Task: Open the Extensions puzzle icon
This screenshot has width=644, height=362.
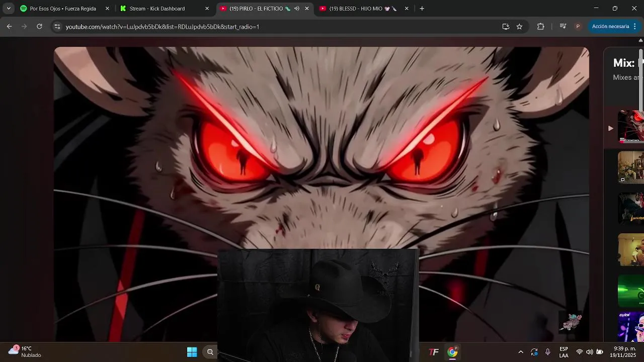Action: (x=541, y=27)
